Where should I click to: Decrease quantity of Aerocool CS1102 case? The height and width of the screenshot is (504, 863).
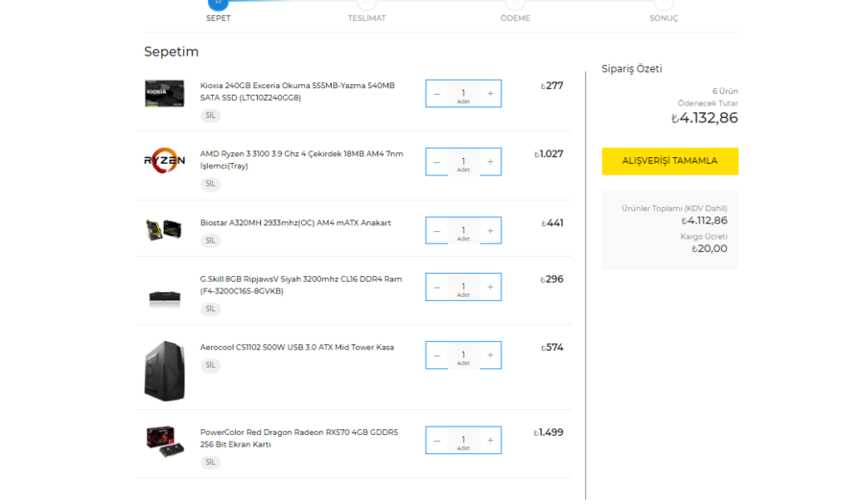[437, 355]
